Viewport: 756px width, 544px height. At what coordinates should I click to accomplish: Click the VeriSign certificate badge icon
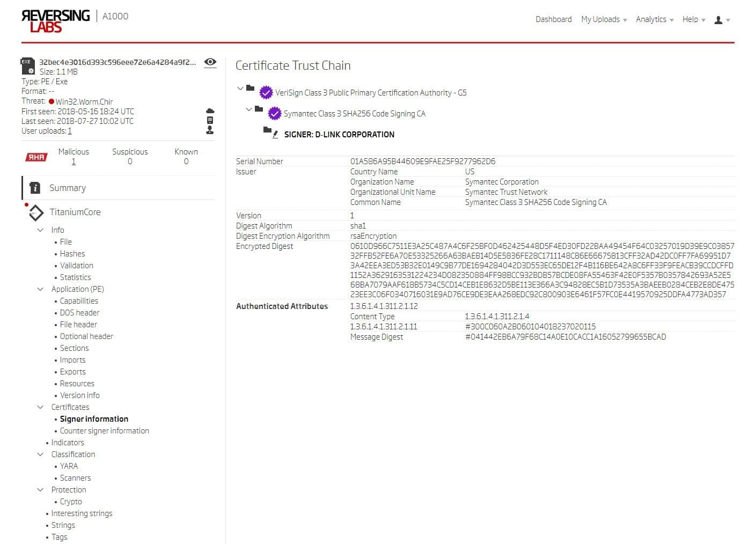point(266,92)
